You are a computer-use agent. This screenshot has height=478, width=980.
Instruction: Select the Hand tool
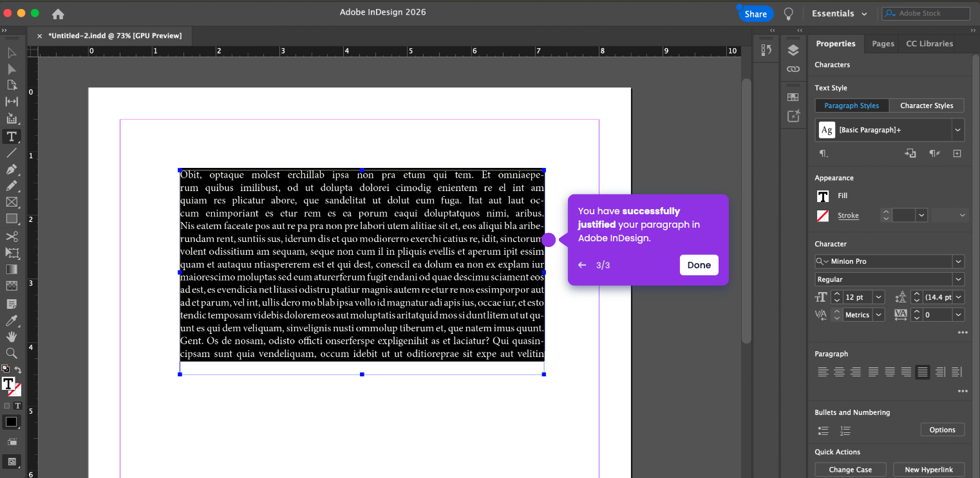[12, 336]
